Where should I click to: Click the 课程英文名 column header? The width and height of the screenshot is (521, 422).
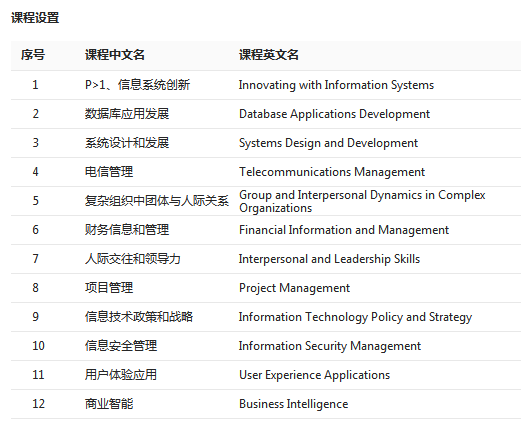[269, 55]
